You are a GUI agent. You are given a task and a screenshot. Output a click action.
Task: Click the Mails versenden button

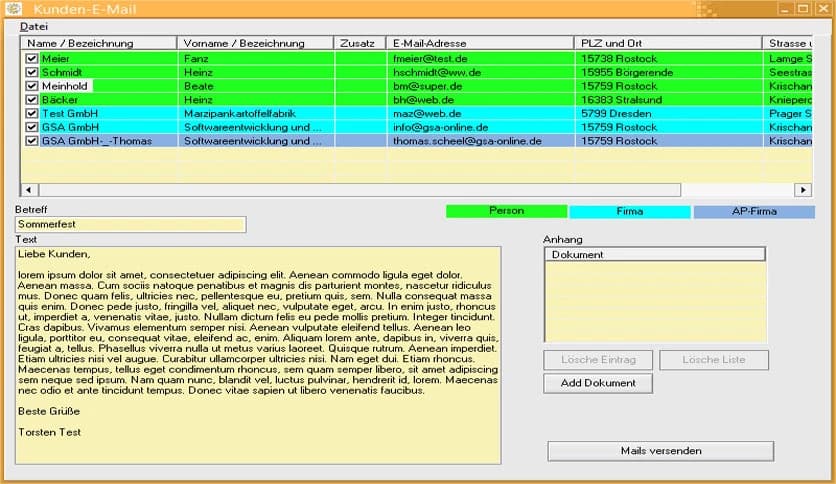click(660, 451)
